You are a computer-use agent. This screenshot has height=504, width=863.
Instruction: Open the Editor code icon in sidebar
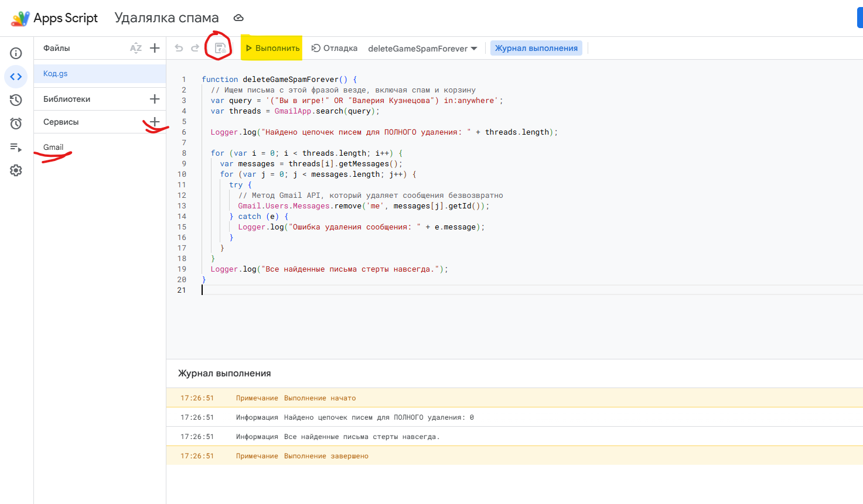point(16,77)
